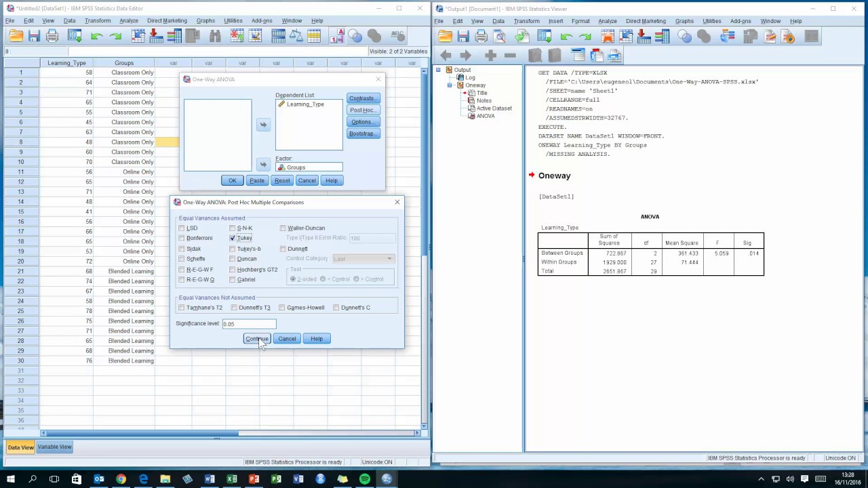Select the Log item in Viewer outline
Viewport: 868px width, 488px height.
point(470,77)
